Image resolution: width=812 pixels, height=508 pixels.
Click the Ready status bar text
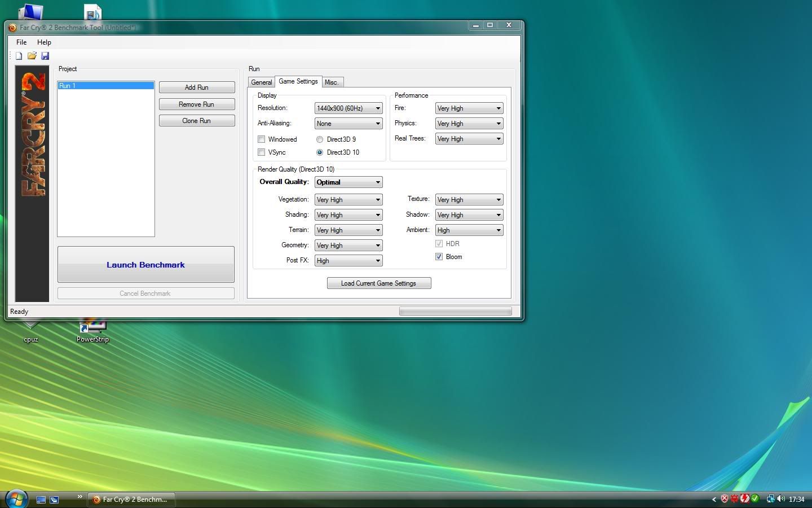[19, 312]
